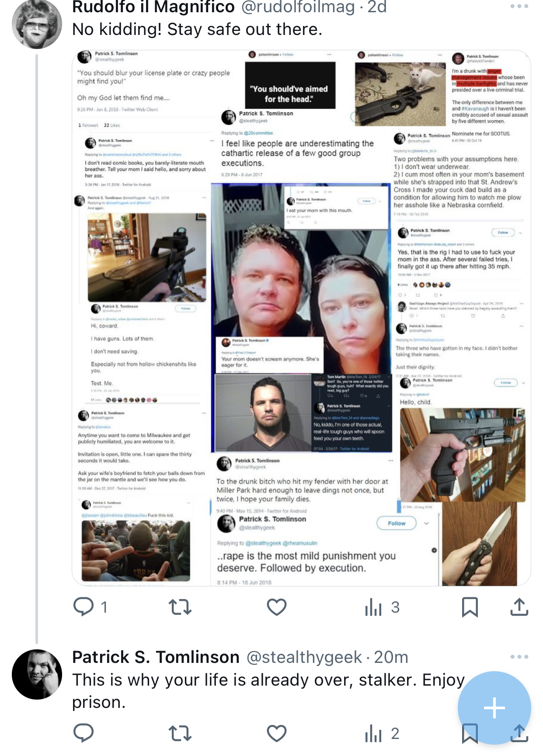The image size is (543, 756).
Task: Open more options for Rudolfo's tweet
Action: 519,7
